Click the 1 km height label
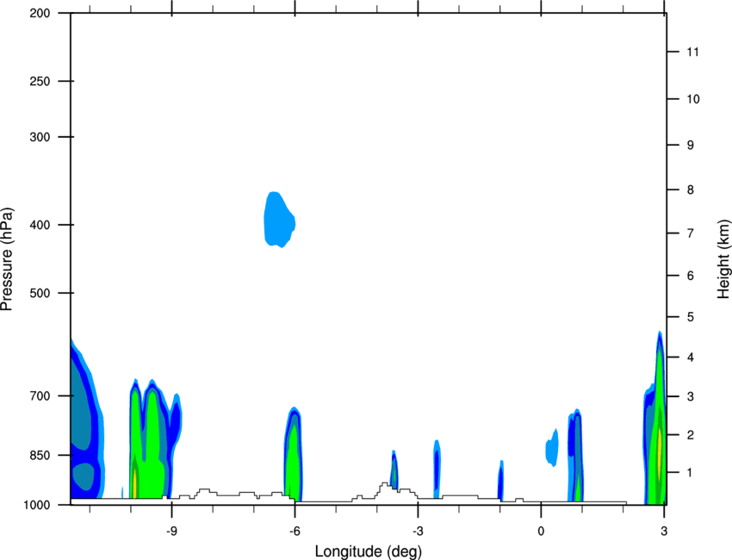The width and height of the screenshot is (732, 560). coord(690,473)
